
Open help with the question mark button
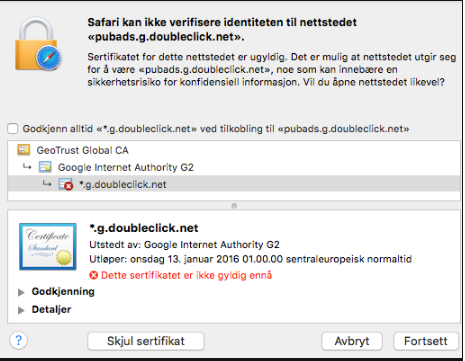pos(19,341)
